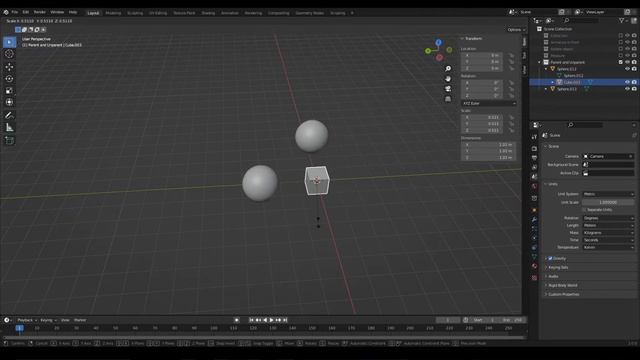Uncheck Parent and Unparent collection exclude checkbox
This screenshot has width=640, height=360.
(x=621, y=62)
